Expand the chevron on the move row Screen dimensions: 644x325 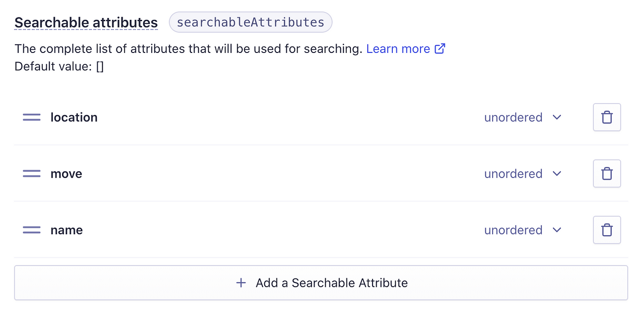(557, 174)
